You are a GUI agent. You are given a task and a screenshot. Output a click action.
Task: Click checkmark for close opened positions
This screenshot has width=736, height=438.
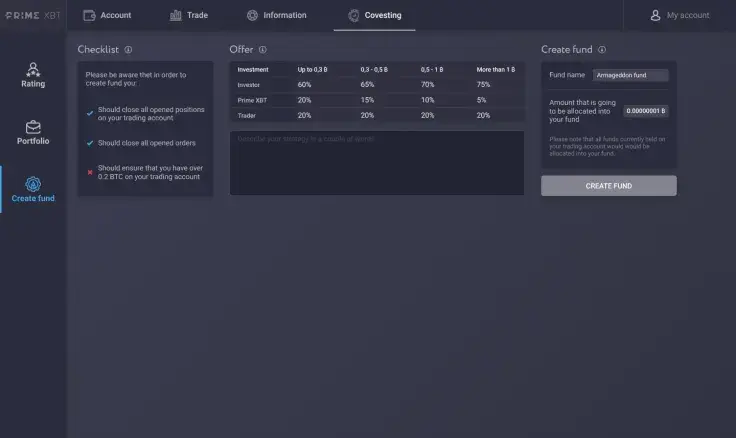click(90, 113)
